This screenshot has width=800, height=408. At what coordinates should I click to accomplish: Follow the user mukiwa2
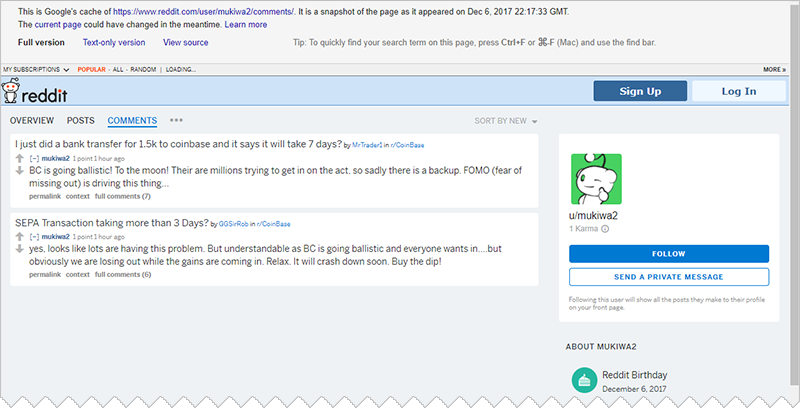point(669,254)
